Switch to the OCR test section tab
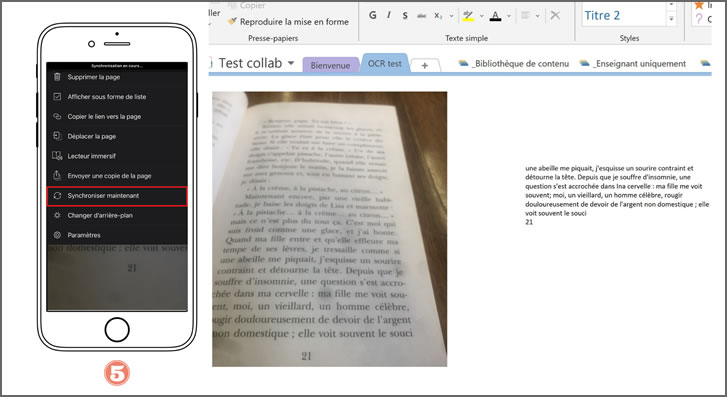This screenshot has height=397, width=727. pyautogui.click(x=385, y=64)
